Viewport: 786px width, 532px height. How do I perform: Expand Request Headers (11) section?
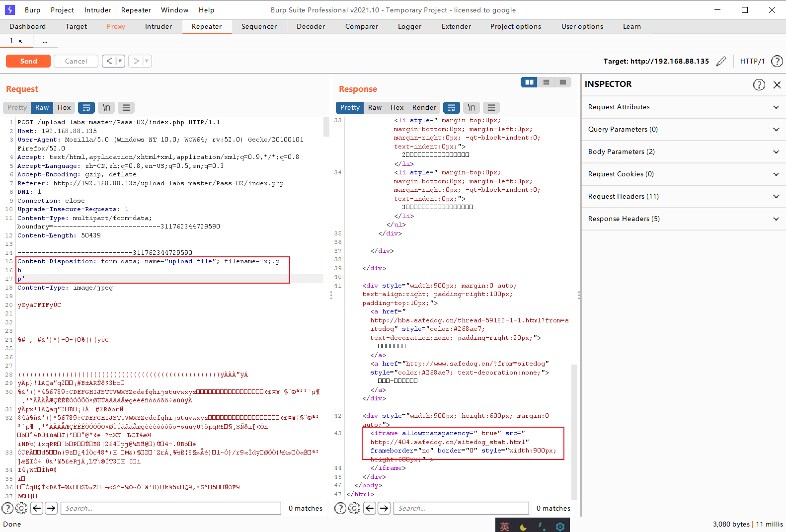[x=684, y=197]
